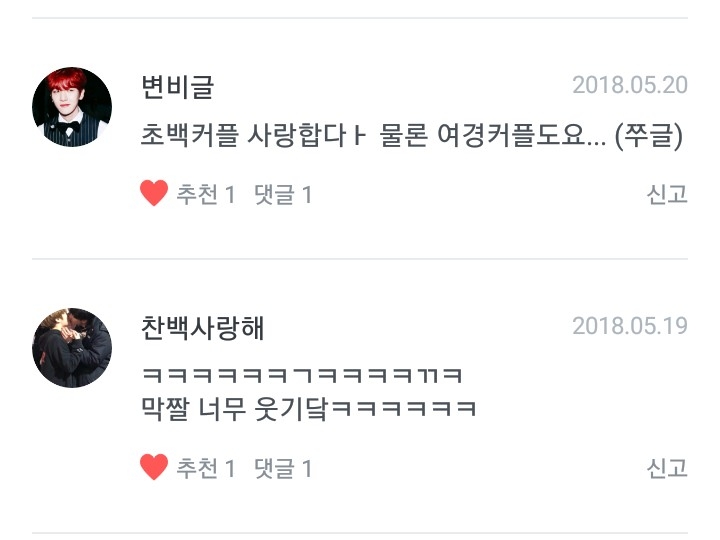Click the 웃기닼ㅋㅋㅋㅋㅋㅋ text
The height and width of the screenshot is (540, 720).
366,409
